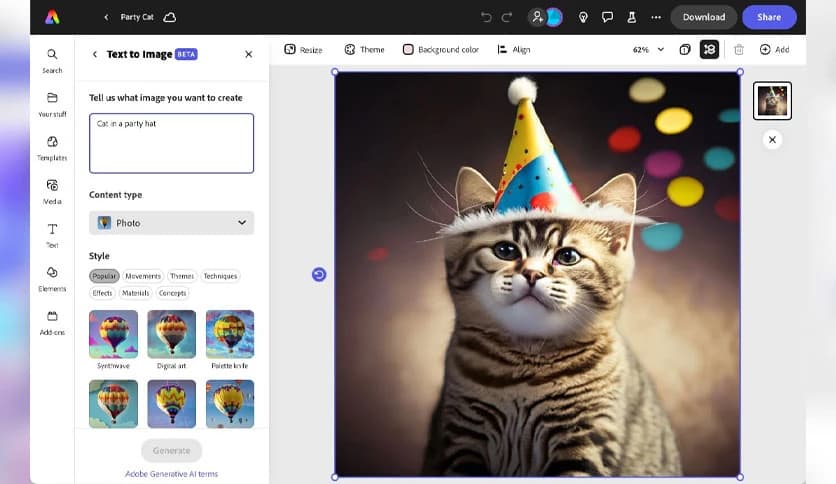The width and height of the screenshot is (836, 484).
Task: Toggle the Techniques style filter
Action: click(x=220, y=276)
